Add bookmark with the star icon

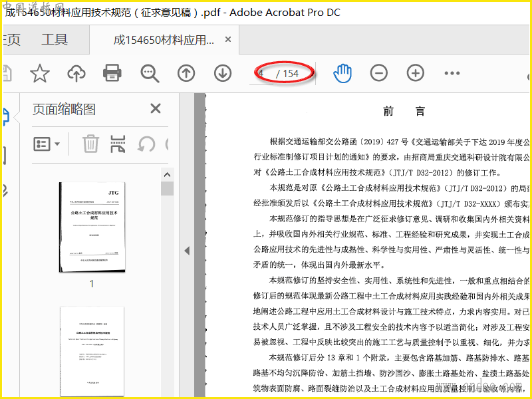click(40, 73)
